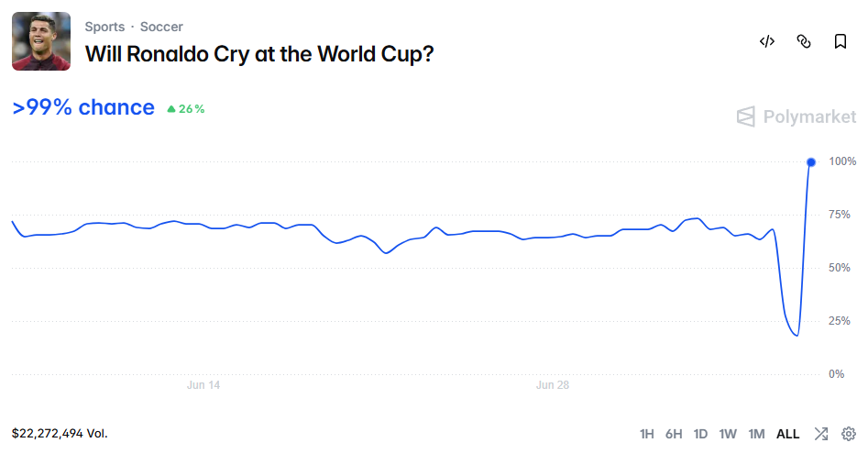
Task: Open the Soccer category link
Action: [x=161, y=27]
